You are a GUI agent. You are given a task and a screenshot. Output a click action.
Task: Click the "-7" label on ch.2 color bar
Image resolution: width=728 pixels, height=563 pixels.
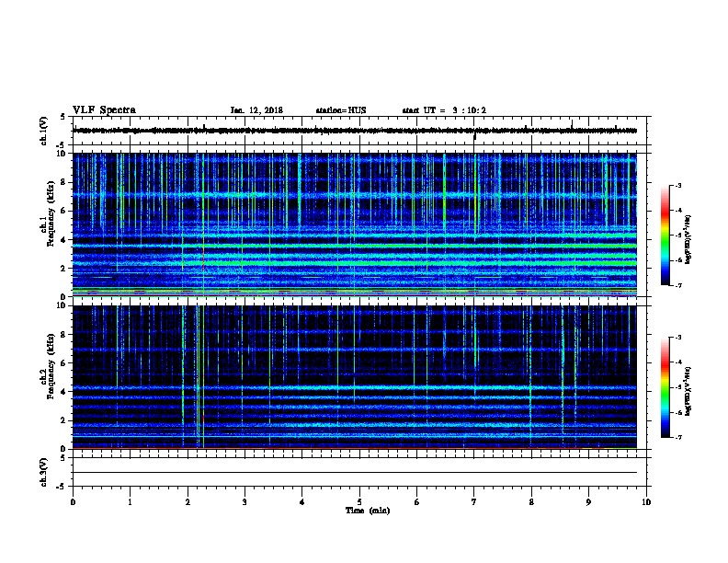[677, 437]
